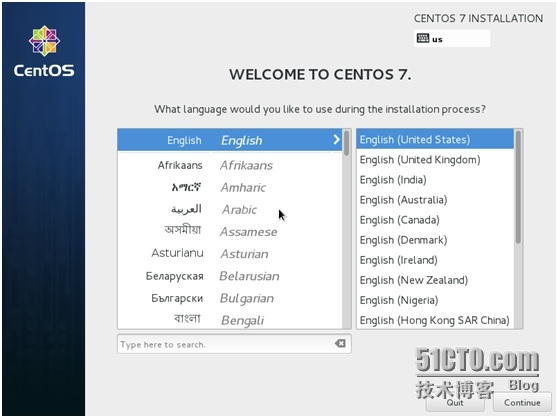Click the Quit button
The width and height of the screenshot is (558, 418).
point(455,403)
